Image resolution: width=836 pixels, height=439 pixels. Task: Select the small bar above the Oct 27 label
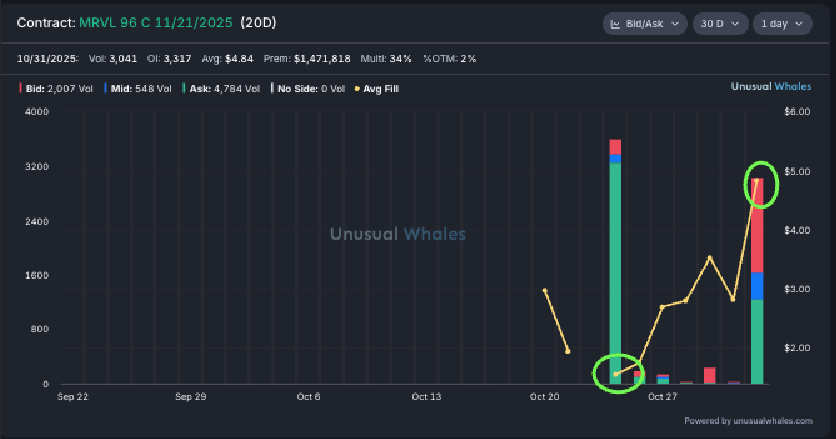point(663,379)
